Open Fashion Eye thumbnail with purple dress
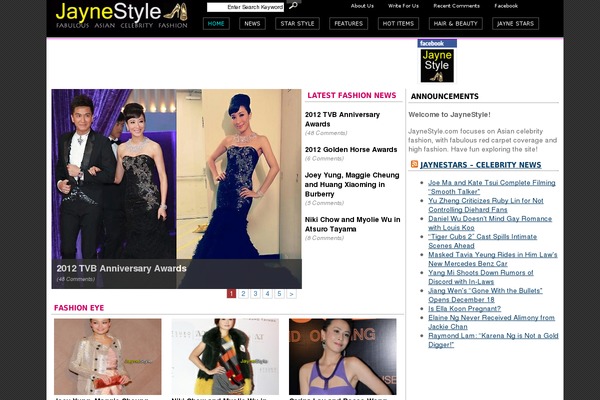Screen dimensions: 600x400 342,356
